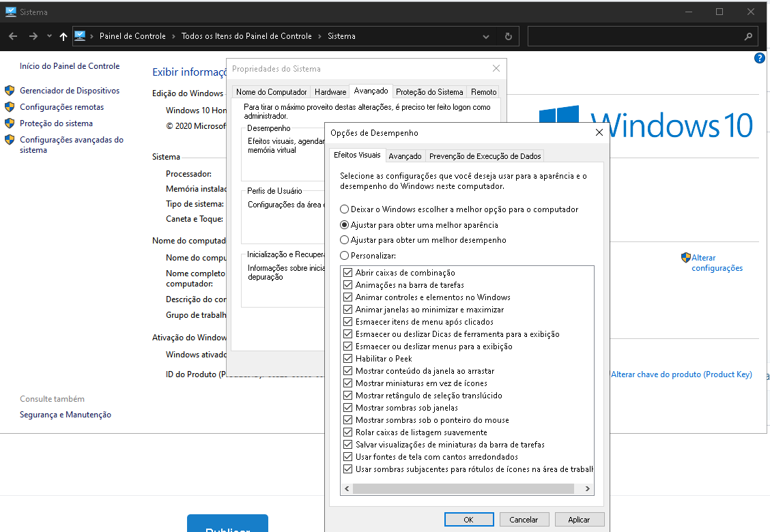Screen dimensions: 770x532
Task: Click the Sistema window title icon
Action: point(11,12)
